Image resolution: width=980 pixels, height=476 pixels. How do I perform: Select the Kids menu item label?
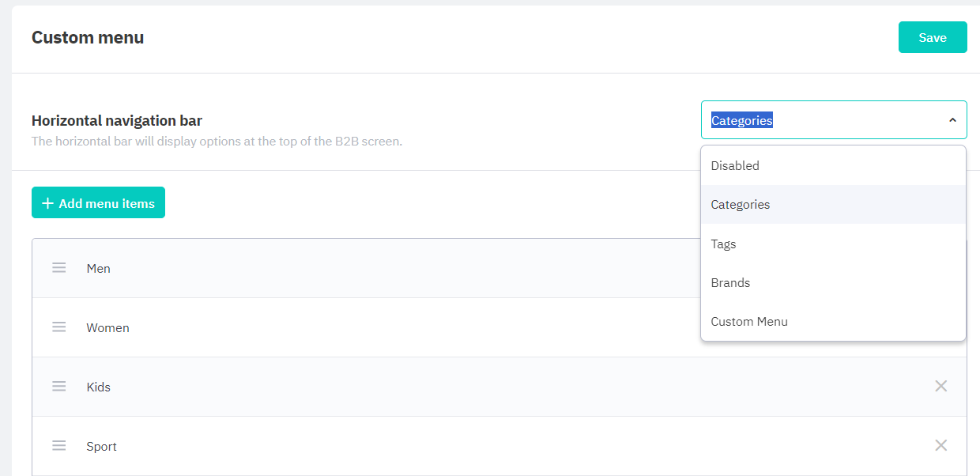pos(99,387)
